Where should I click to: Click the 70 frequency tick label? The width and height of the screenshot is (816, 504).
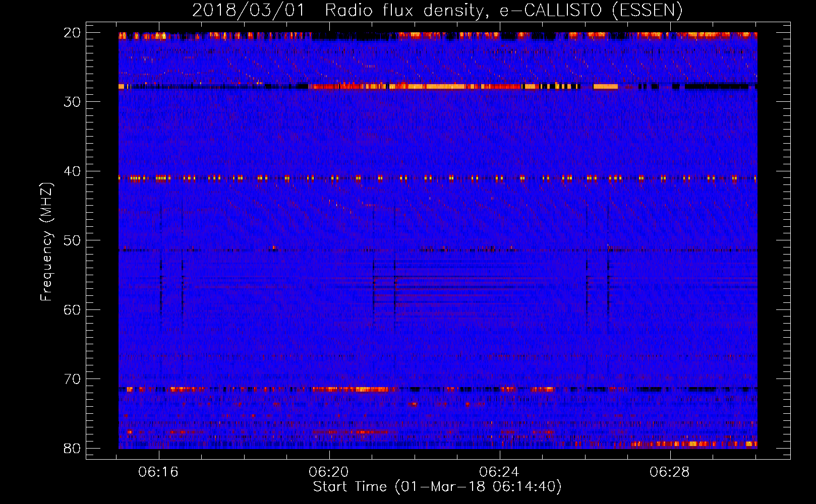point(72,379)
